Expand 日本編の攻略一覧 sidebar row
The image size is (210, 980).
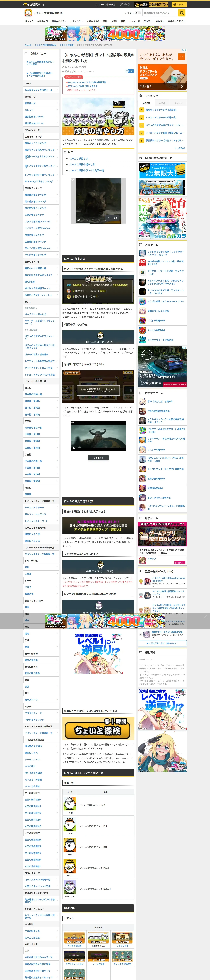(41, 394)
